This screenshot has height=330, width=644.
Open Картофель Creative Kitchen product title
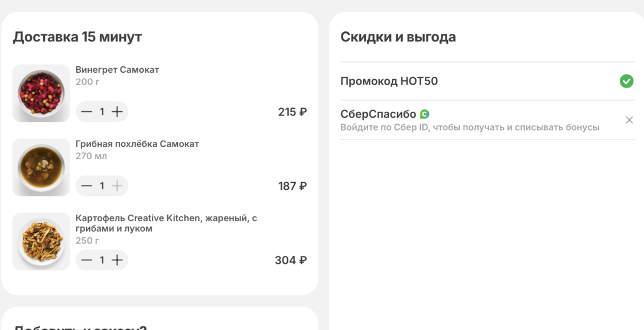pyautogui.click(x=166, y=223)
